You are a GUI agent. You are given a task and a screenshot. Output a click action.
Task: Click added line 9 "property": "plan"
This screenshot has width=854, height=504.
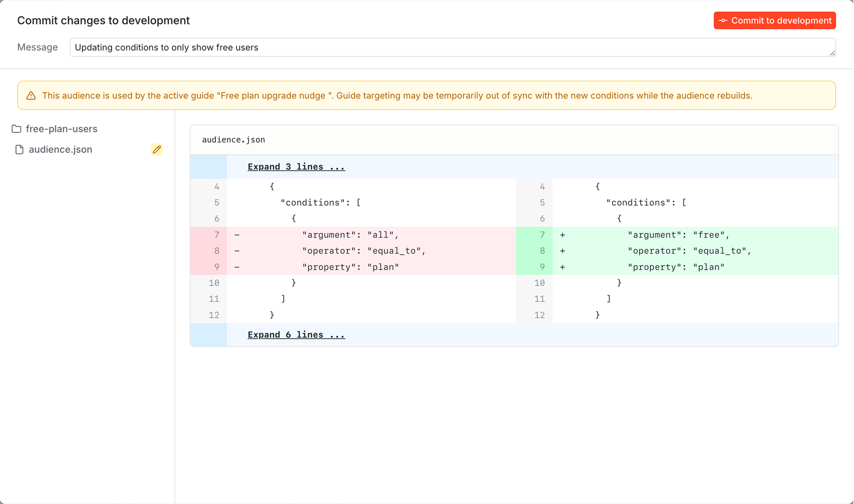(x=677, y=267)
